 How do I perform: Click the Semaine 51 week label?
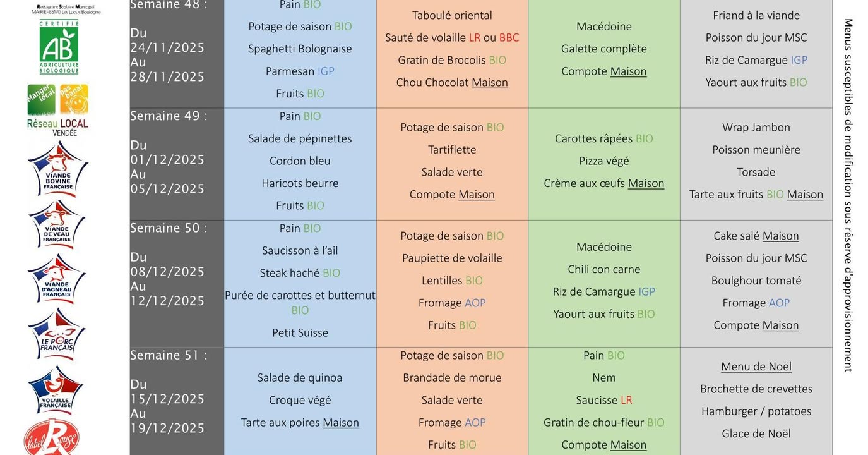coord(169,355)
